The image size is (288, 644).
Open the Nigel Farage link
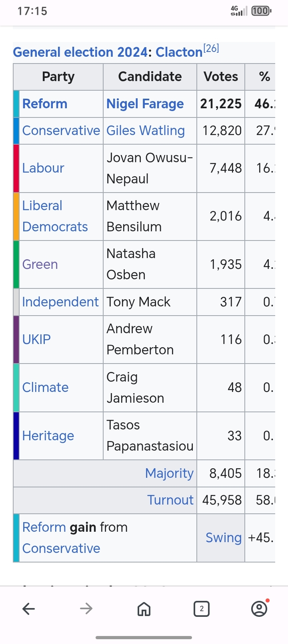click(x=145, y=104)
